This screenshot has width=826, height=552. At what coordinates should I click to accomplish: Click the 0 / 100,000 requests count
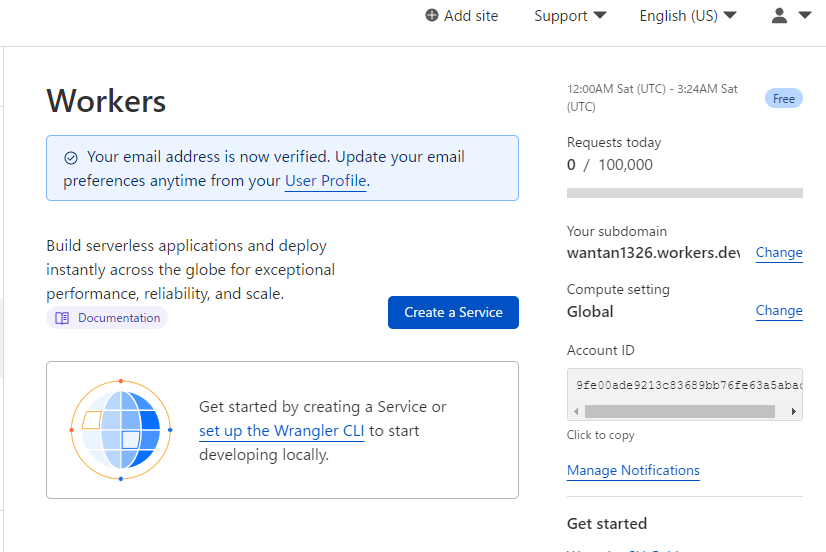(609, 165)
